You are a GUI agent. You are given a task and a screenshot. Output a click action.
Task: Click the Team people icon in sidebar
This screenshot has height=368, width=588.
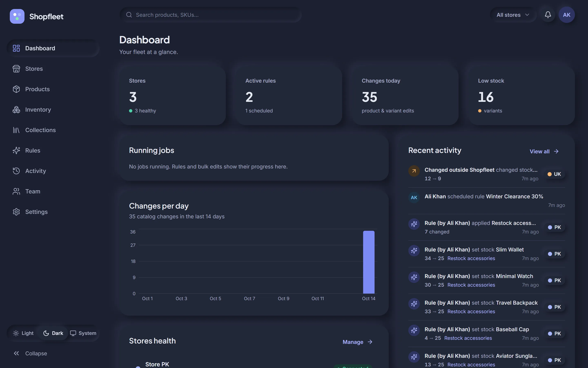click(x=16, y=191)
